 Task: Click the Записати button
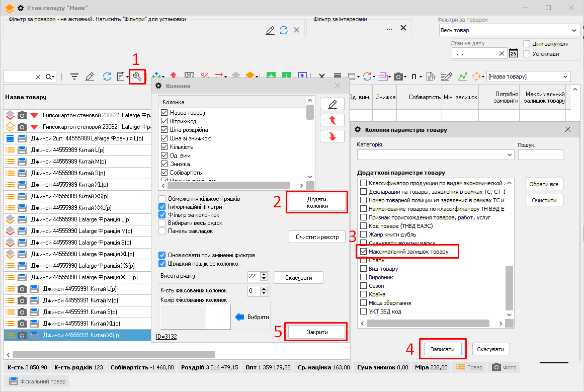pos(443,349)
